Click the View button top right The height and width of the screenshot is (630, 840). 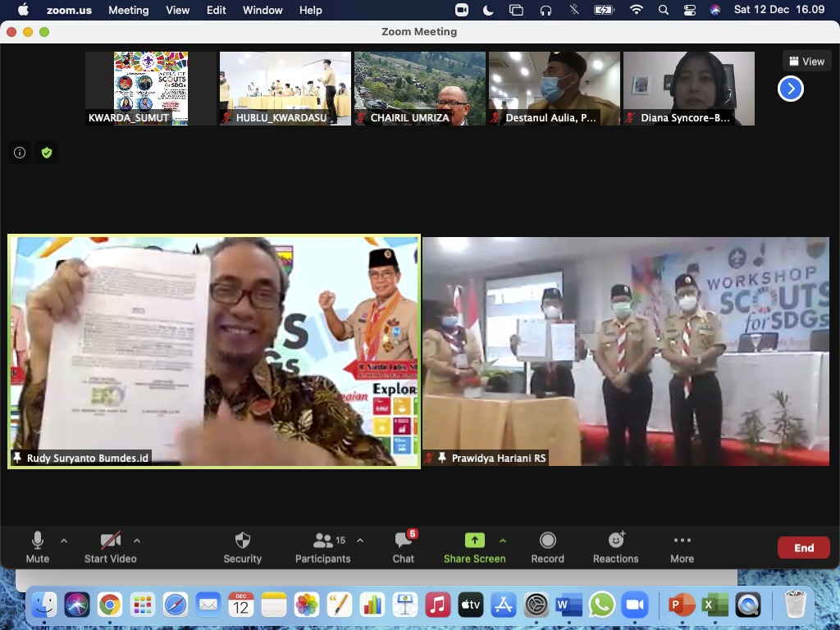(x=806, y=60)
